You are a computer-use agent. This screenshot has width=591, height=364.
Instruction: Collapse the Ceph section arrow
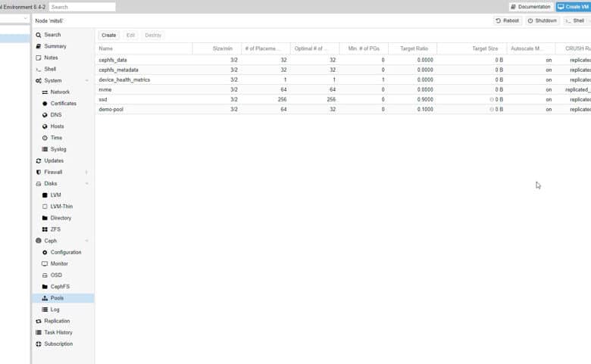tap(86, 241)
